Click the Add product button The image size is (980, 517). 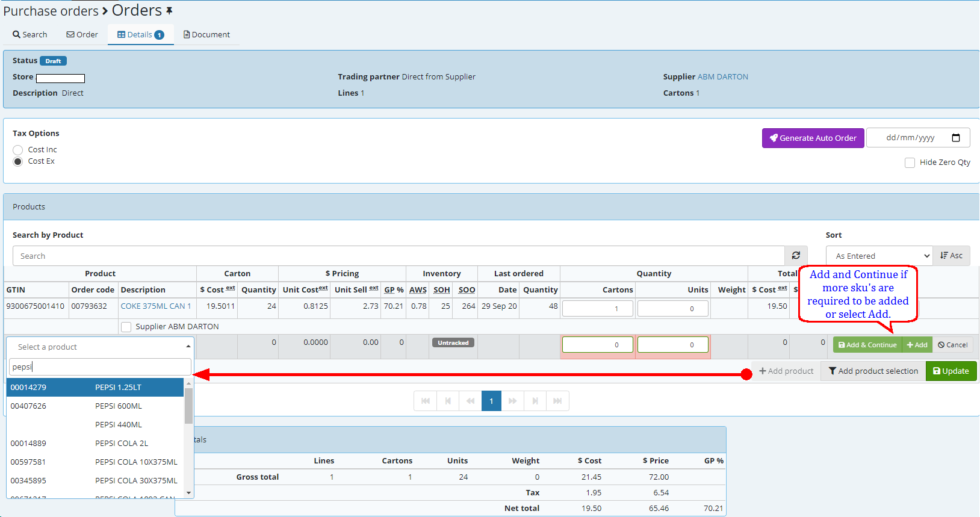point(786,371)
